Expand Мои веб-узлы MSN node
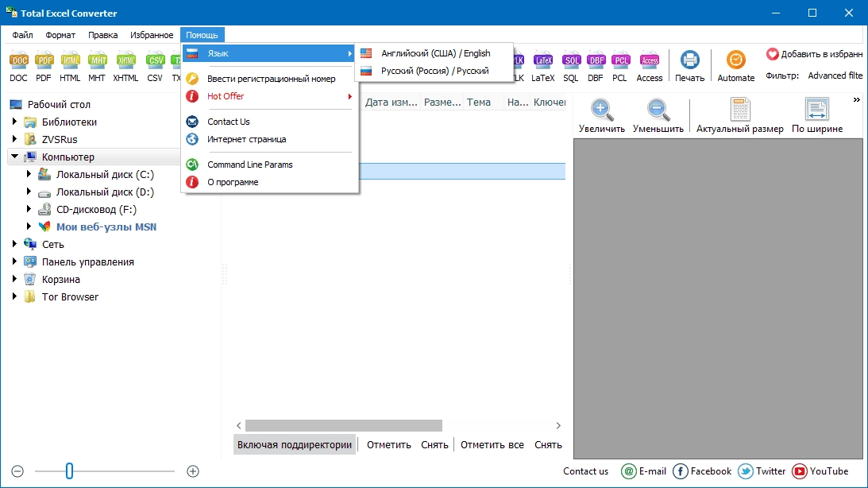The width and height of the screenshot is (868, 488). 29,227
